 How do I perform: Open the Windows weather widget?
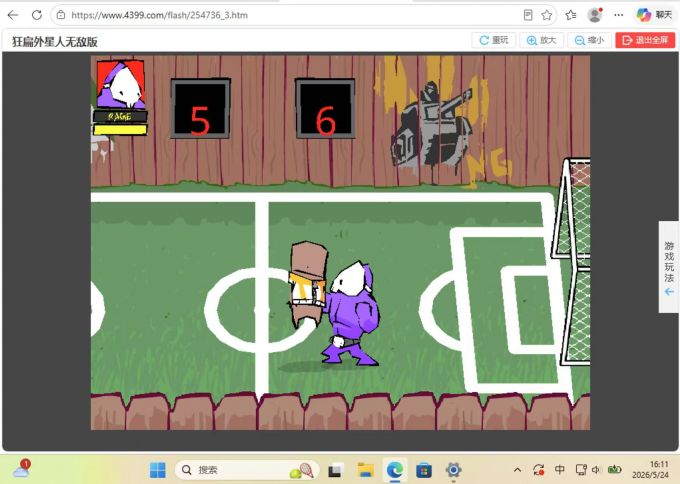click(x=21, y=469)
